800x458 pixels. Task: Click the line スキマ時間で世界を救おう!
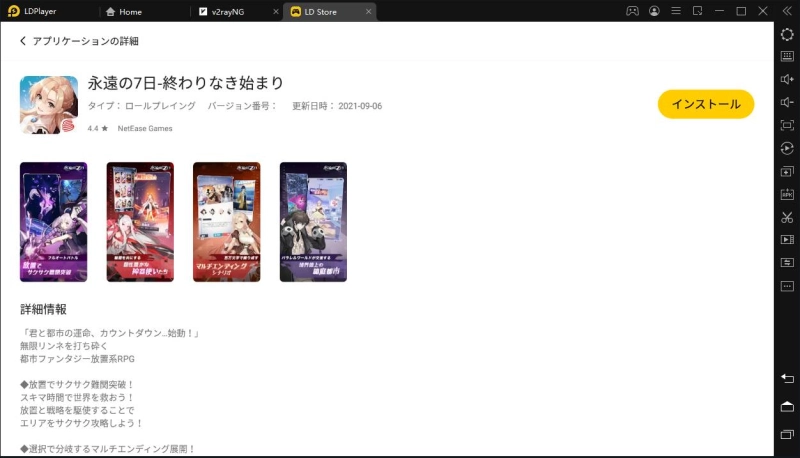[x=77, y=397]
